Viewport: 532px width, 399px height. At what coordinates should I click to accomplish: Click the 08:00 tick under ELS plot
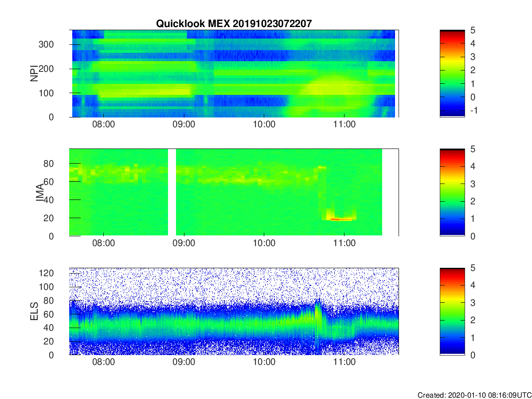tap(103, 362)
